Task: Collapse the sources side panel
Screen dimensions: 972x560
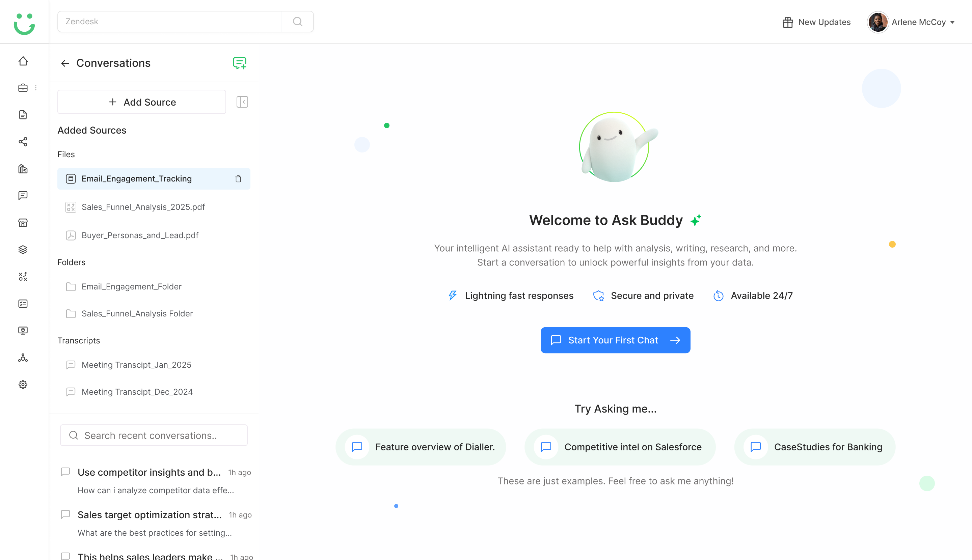Action: click(x=242, y=102)
